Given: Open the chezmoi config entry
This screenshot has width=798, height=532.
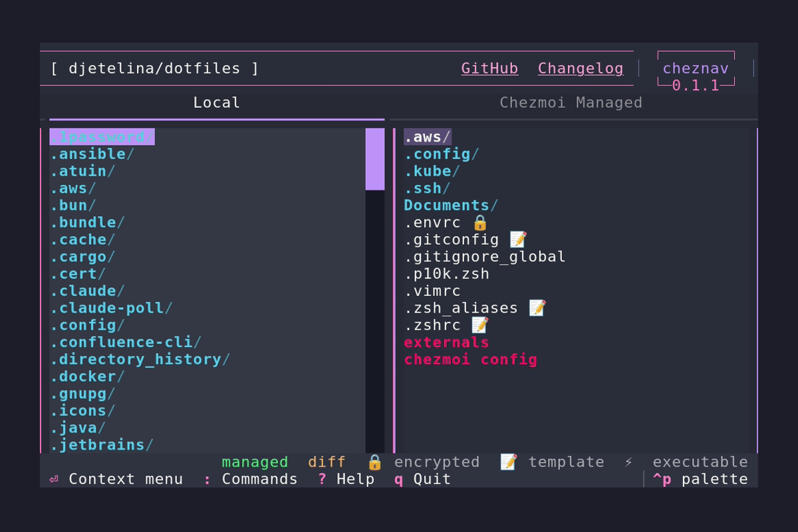Looking at the screenshot, I should [471, 360].
